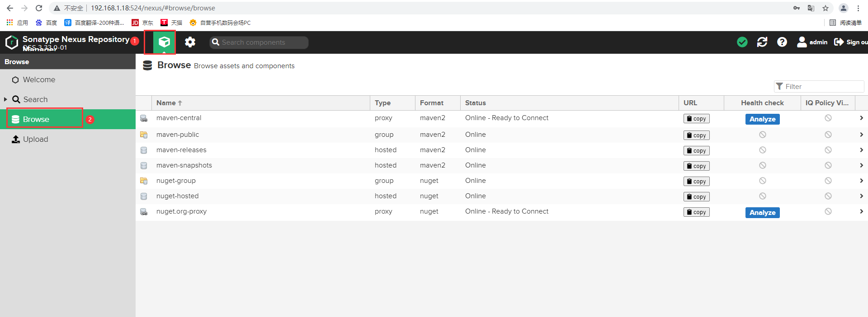Open the nuget-hosted repository name

[177, 196]
